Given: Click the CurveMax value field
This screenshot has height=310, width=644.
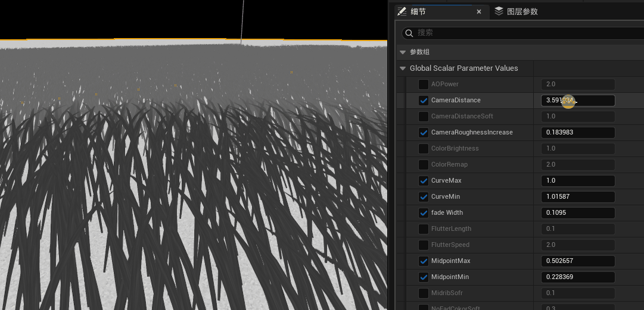Looking at the screenshot, I should point(578,181).
